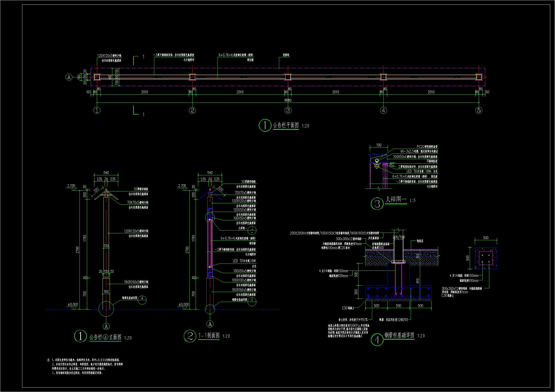Select the 饰面层 label

pyautogui.click(x=420, y=241)
